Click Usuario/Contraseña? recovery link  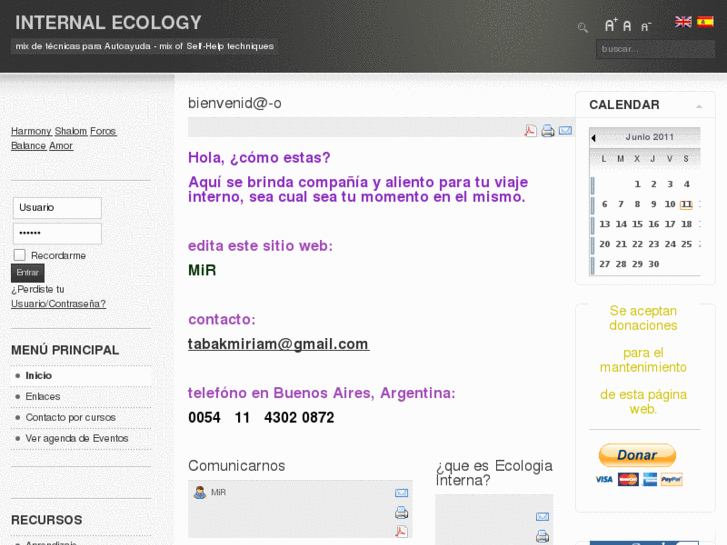point(58,304)
